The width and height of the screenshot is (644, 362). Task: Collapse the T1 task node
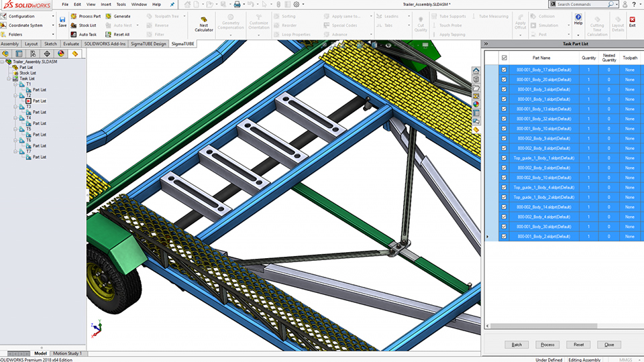(15, 84)
